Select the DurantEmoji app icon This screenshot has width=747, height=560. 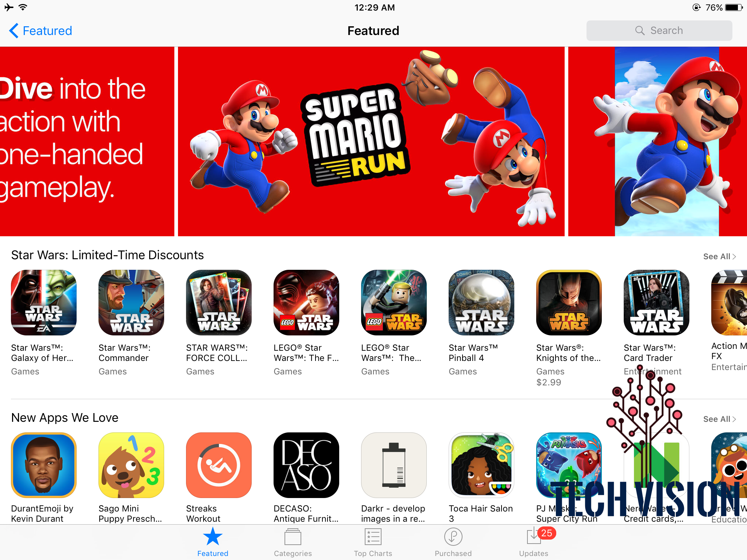pos(44,465)
